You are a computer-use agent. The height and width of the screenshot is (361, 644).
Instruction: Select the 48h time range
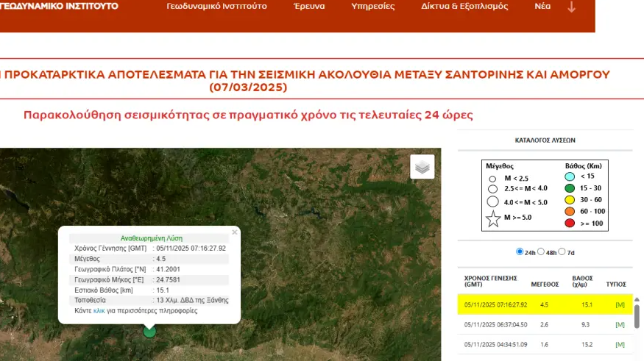click(x=541, y=251)
